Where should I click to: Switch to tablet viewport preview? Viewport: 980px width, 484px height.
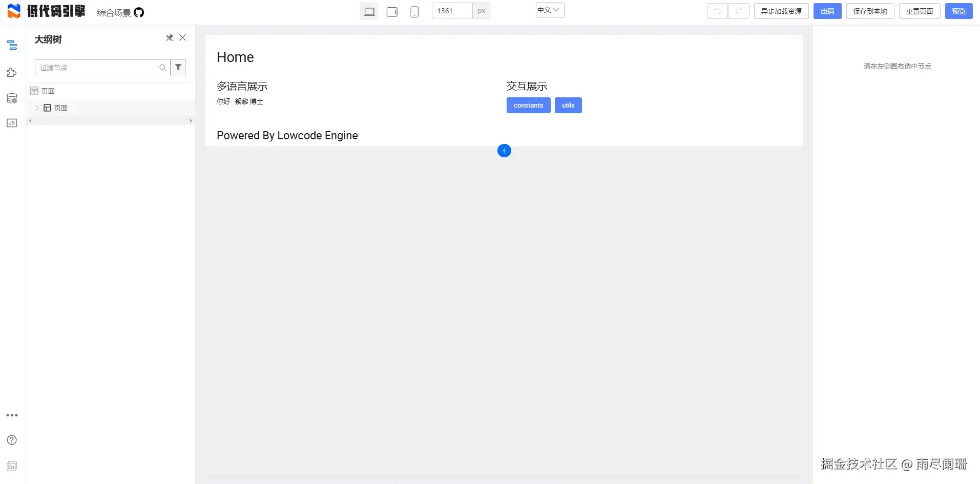[x=392, y=11]
